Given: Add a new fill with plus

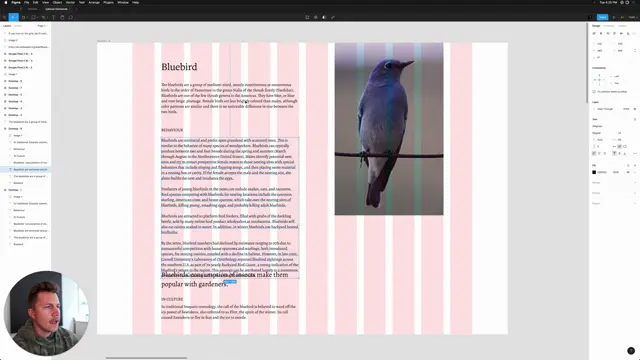Looking at the screenshot, I should (635, 165).
